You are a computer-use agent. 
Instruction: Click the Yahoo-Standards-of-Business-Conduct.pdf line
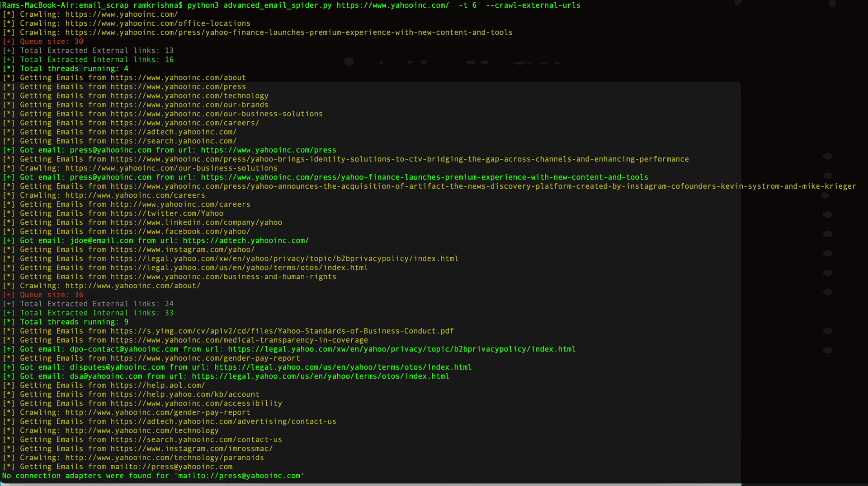(228, 331)
